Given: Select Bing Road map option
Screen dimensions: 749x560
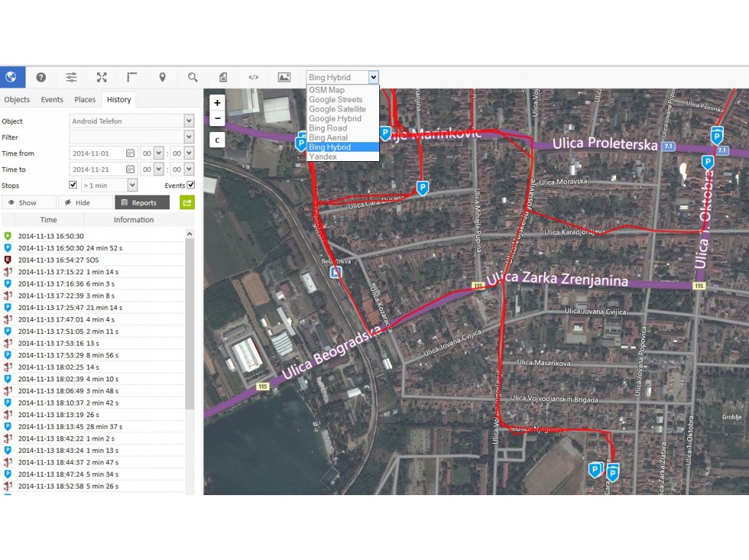Looking at the screenshot, I should tap(327, 128).
